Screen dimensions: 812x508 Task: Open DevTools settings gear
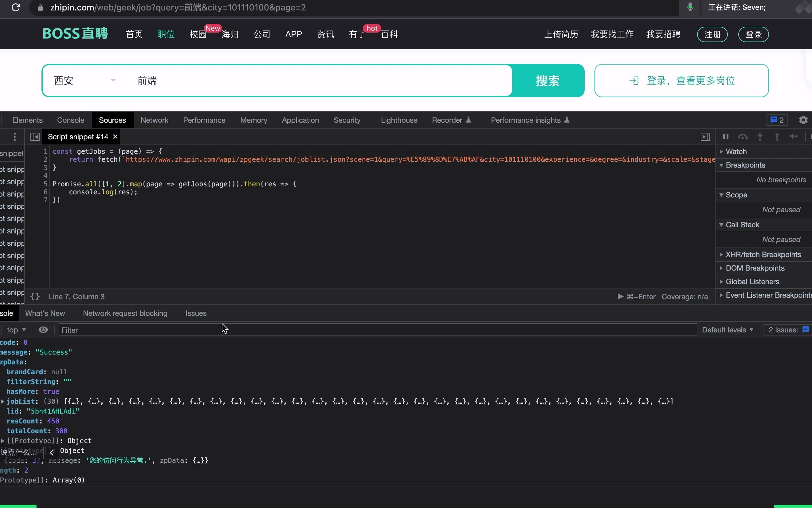pyautogui.click(x=803, y=120)
